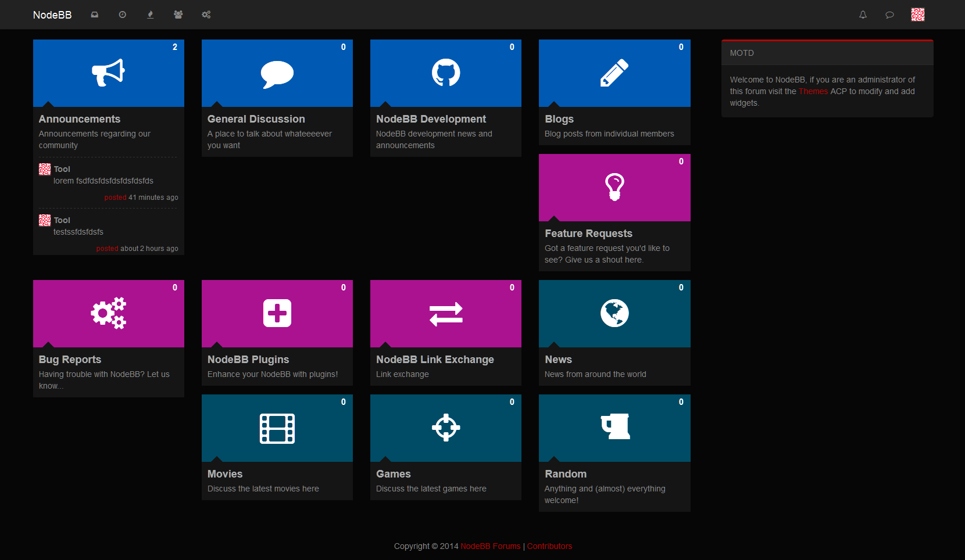Open Recent topics clock icon
965x560 pixels.
(123, 15)
